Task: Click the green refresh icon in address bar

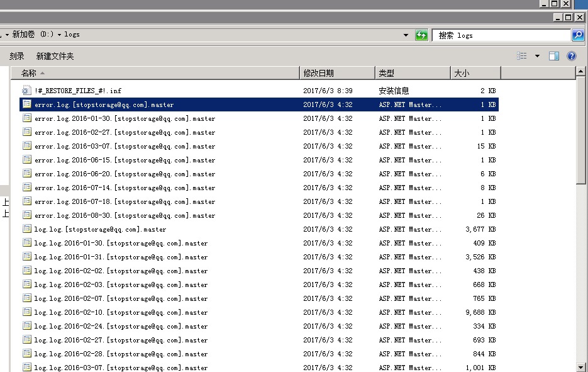Action: [421, 35]
